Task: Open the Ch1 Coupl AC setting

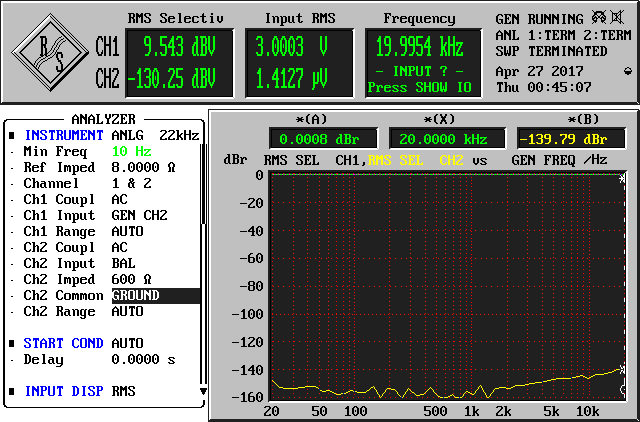Action: (120, 200)
